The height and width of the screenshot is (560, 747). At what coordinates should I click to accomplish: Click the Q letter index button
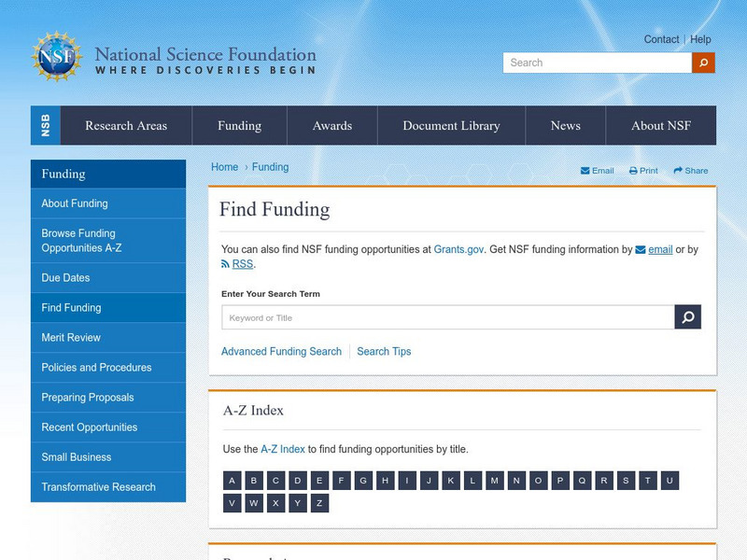coord(582,481)
